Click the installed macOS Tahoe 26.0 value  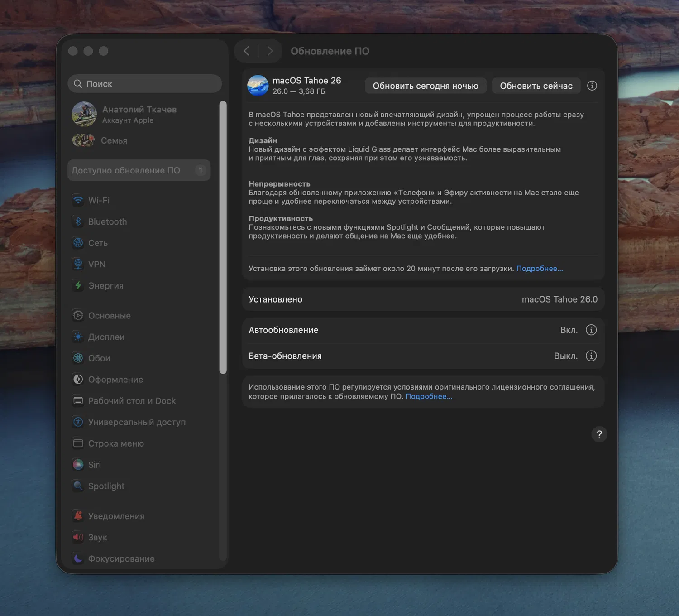(559, 299)
